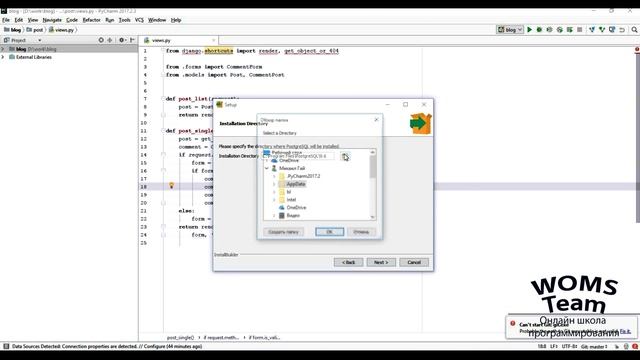Open the File menu
The width and height of the screenshot is (640, 360).
6,20
